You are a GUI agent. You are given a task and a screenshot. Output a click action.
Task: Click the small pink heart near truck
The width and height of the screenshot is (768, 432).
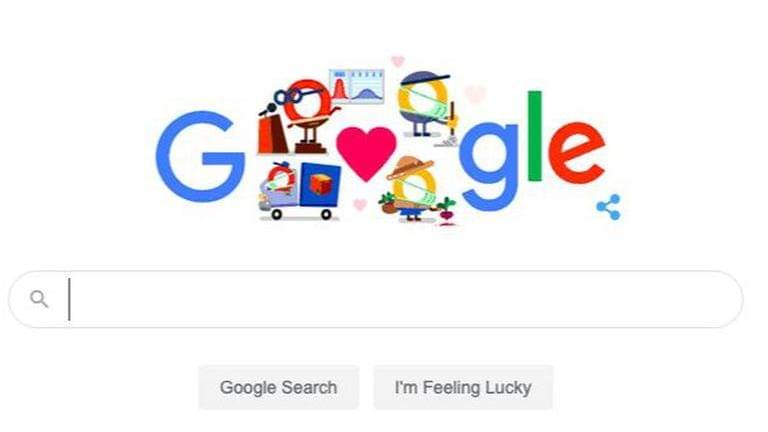pyautogui.click(x=360, y=204)
